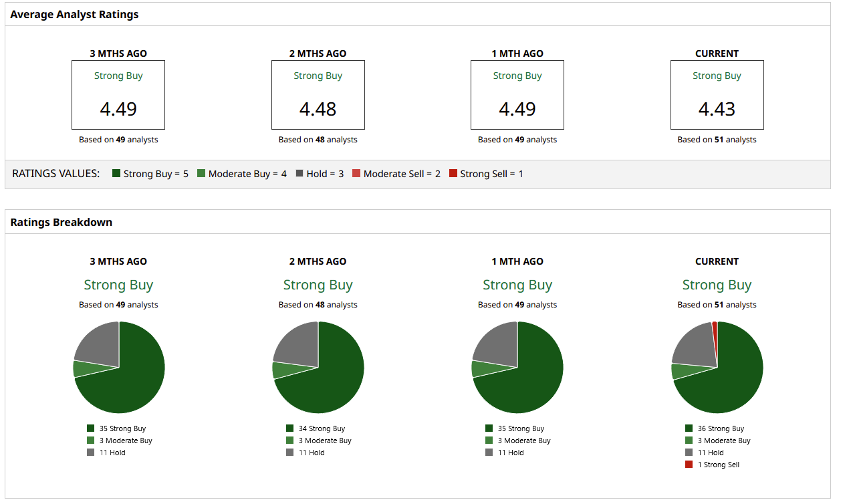Click the 2 MTHS AGO pie chart
This screenshot has height=504, width=849.
[318, 368]
